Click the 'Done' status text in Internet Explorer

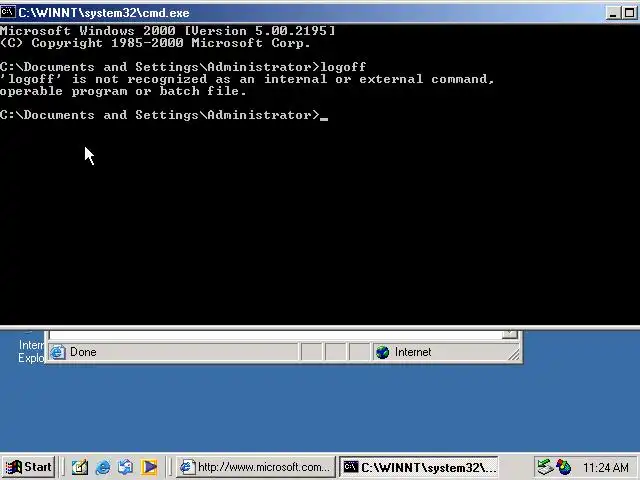[x=83, y=352]
